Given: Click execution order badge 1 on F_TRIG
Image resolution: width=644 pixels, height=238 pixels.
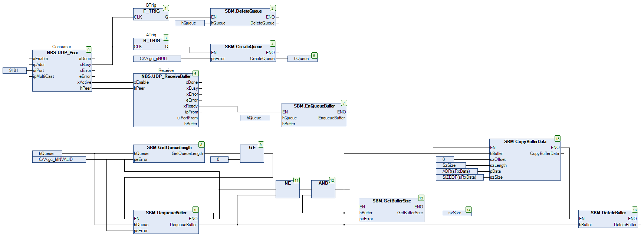Looking at the screenshot, I should [166, 8].
